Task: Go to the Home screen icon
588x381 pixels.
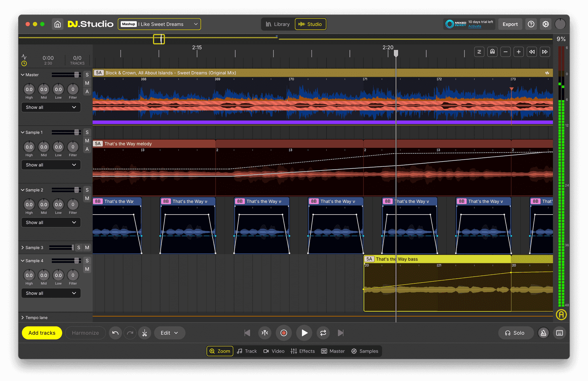Action: click(58, 24)
